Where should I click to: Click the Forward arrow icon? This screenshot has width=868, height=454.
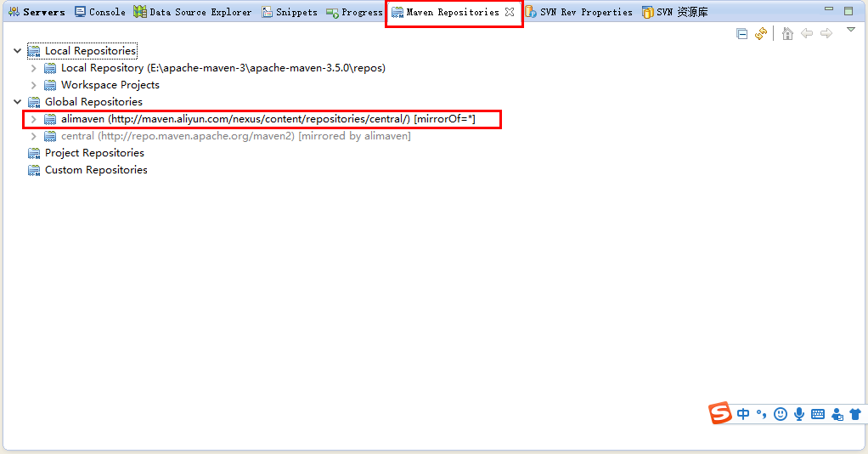826,34
